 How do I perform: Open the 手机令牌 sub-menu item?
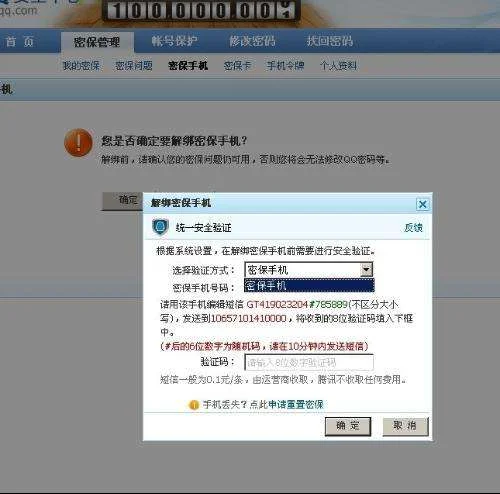pos(285,66)
